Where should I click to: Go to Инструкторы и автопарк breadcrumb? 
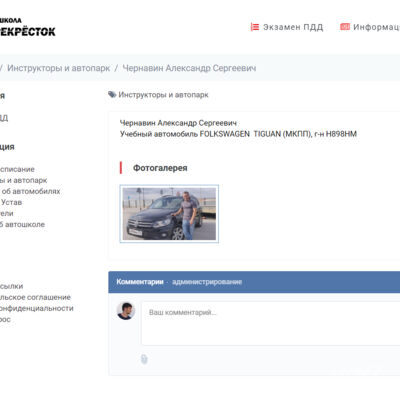click(x=59, y=68)
